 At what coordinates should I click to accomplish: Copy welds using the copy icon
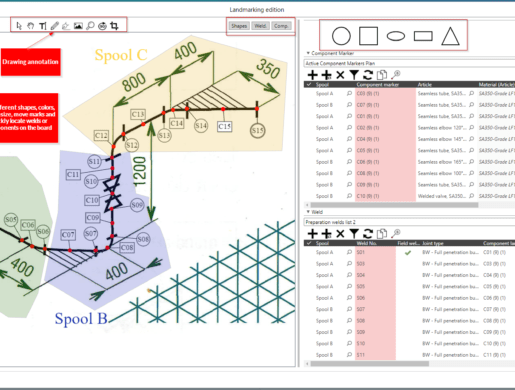(x=382, y=234)
